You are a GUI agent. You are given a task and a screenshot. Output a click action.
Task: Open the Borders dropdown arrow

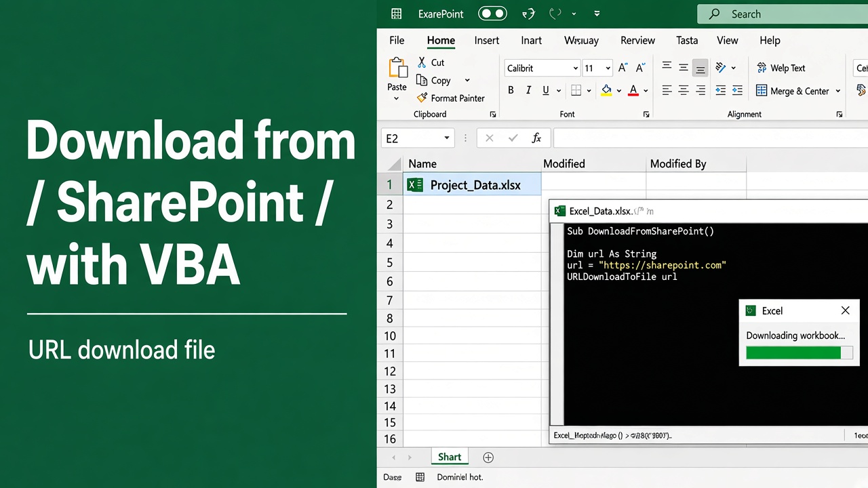(x=589, y=91)
